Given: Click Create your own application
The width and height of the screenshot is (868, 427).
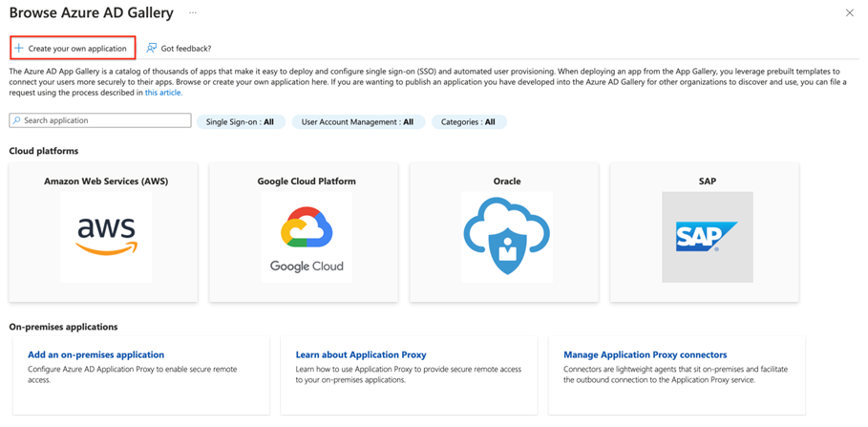Looking at the screenshot, I should click(77, 48).
